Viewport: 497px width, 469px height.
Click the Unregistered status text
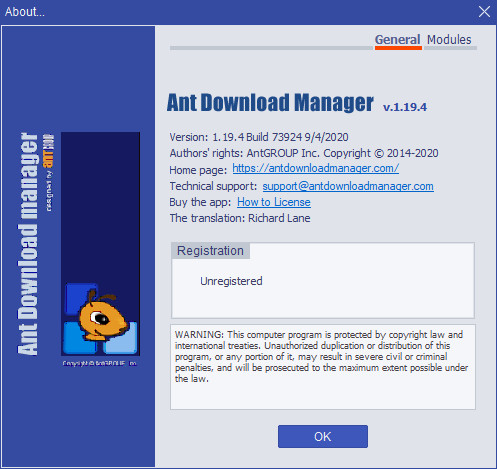coord(231,281)
